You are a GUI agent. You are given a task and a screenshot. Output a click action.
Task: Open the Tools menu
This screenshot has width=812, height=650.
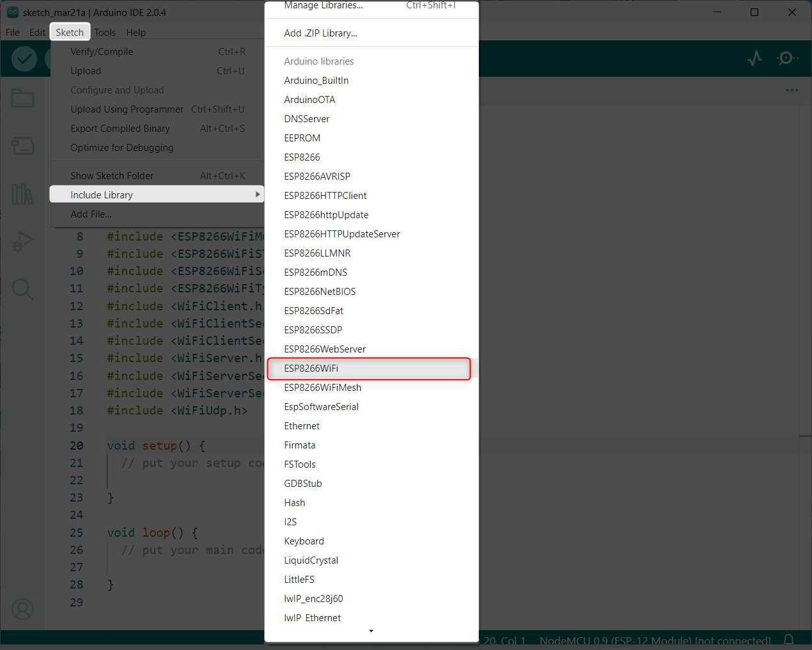pyautogui.click(x=105, y=33)
